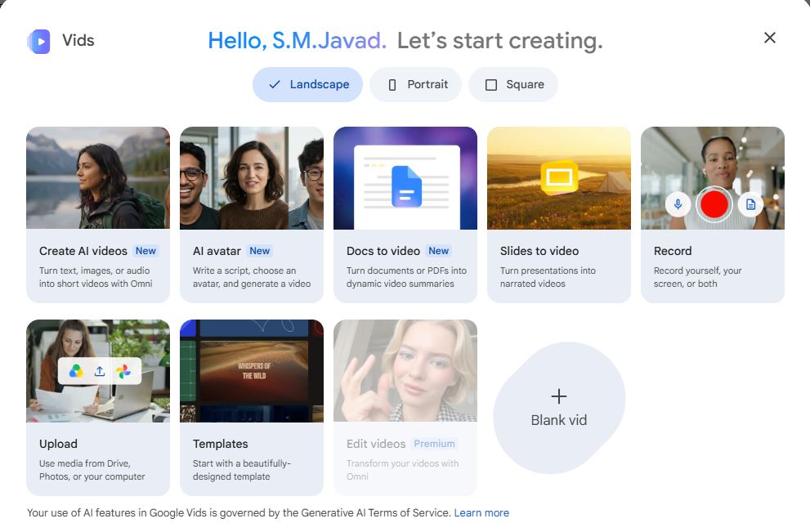
Task: Click the red record button icon
Action: [x=714, y=204]
